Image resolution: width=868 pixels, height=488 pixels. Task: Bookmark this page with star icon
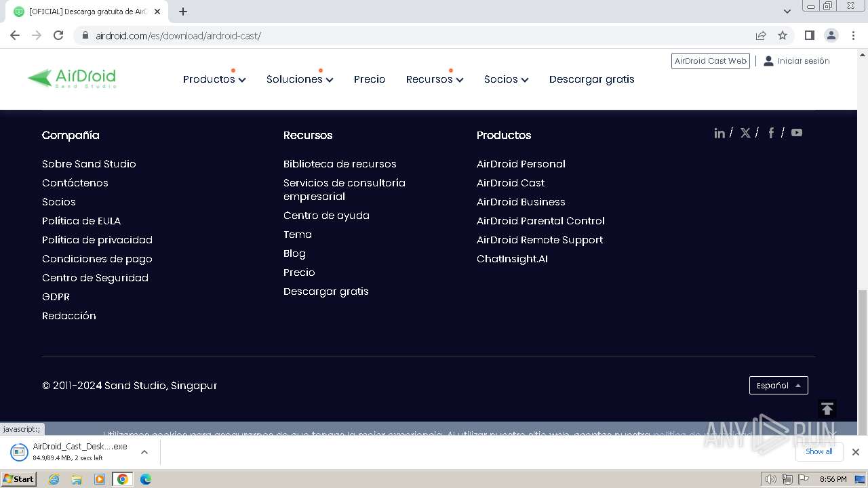coord(783,35)
